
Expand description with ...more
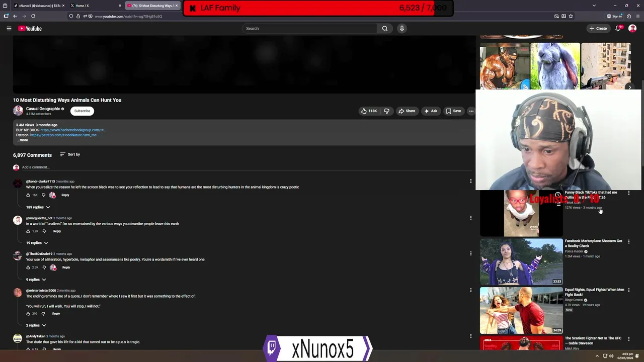pos(22,140)
